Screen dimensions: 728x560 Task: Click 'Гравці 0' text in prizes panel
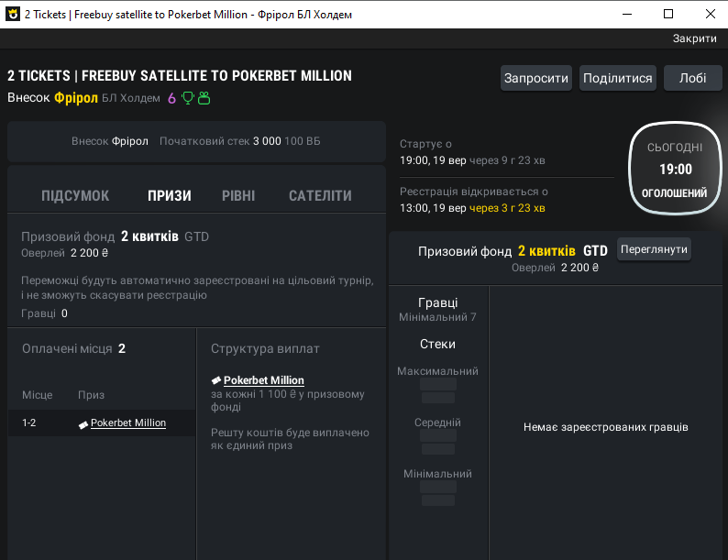tap(44, 313)
